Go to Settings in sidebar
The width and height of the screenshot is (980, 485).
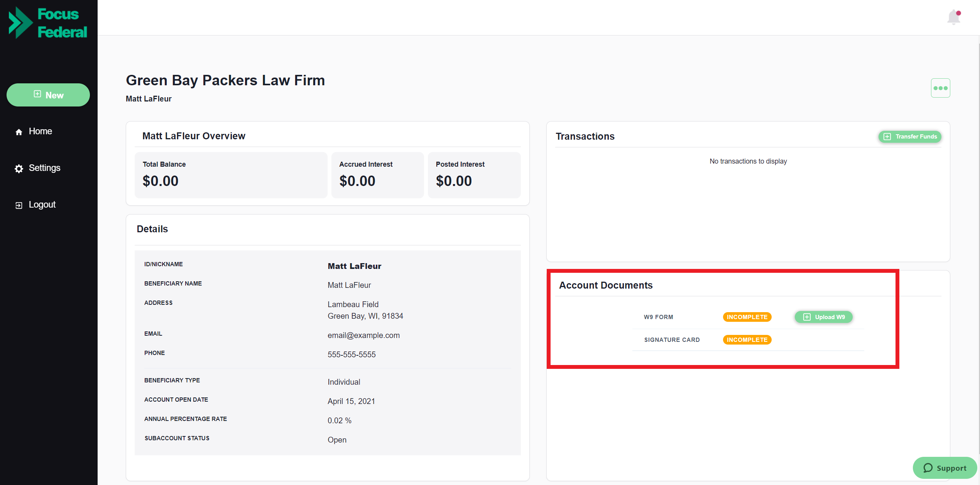pyautogui.click(x=44, y=168)
